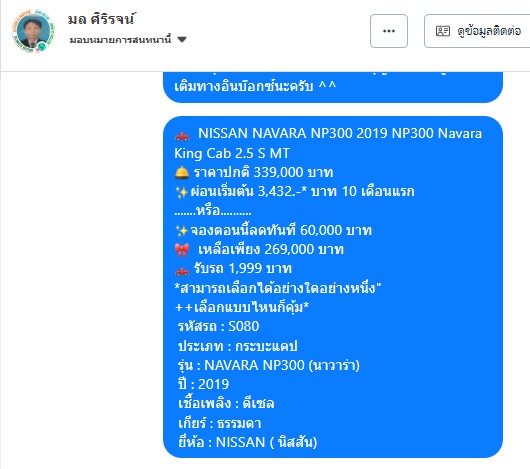Click the sparkle emoji beside ผ่อนเริ่มต้น
Viewport: 530px width, 469px height.
point(182,192)
